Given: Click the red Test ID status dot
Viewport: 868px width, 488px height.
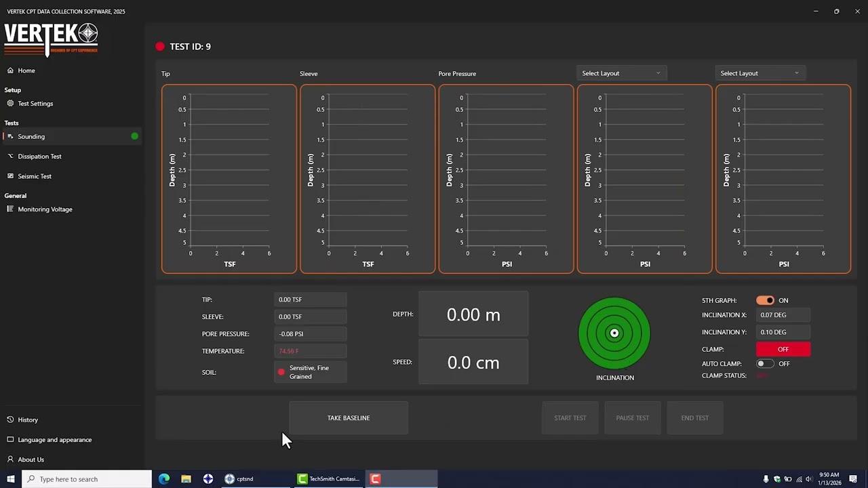Looking at the screenshot, I should click(160, 47).
